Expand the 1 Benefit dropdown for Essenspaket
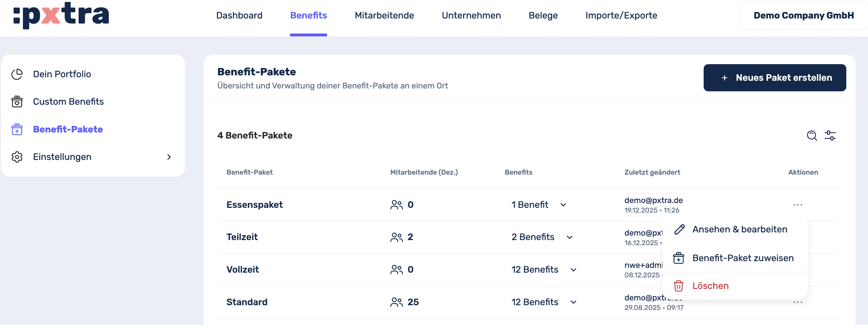The height and width of the screenshot is (325, 868). pyautogui.click(x=563, y=205)
